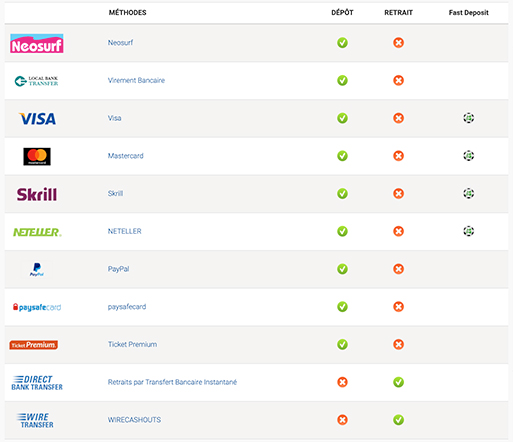
Task: Click the Mastercard logo
Action: (37, 156)
